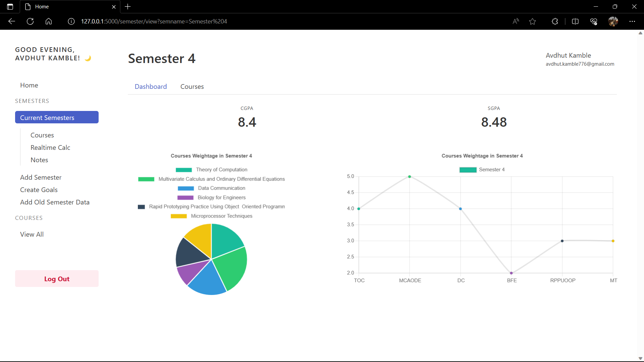644x362 pixels.
Task: Click the browser back navigation arrow
Action: tap(12, 21)
